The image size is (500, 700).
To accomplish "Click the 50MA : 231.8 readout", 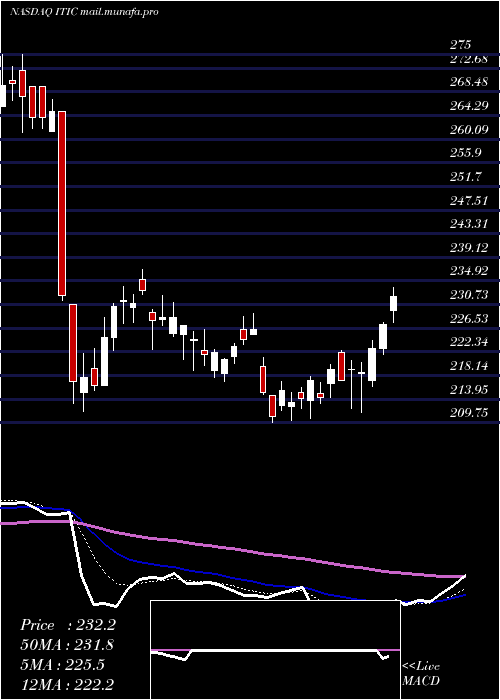I will (x=67, y=645).
